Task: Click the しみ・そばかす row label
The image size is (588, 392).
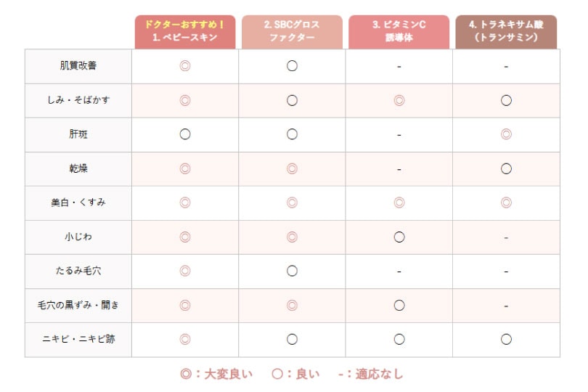Action: 78,100
